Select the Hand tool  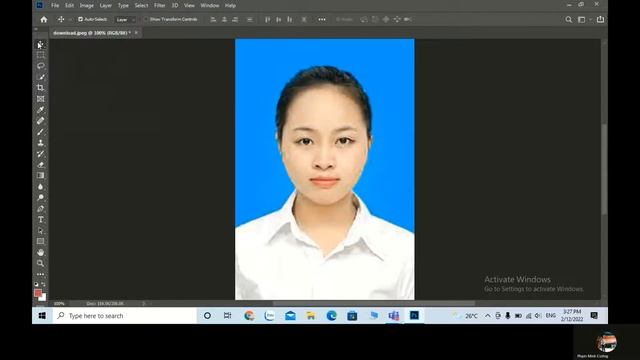click(x=40, y=253)
